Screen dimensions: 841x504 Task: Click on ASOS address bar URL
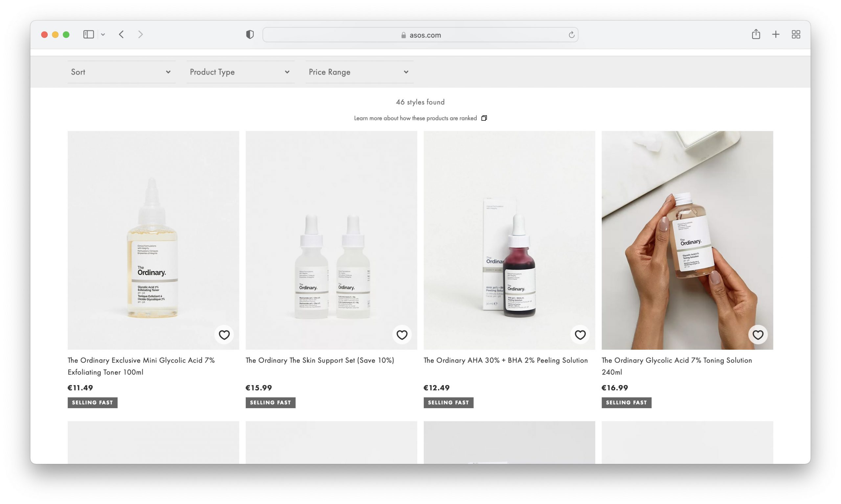pos(420,35)
